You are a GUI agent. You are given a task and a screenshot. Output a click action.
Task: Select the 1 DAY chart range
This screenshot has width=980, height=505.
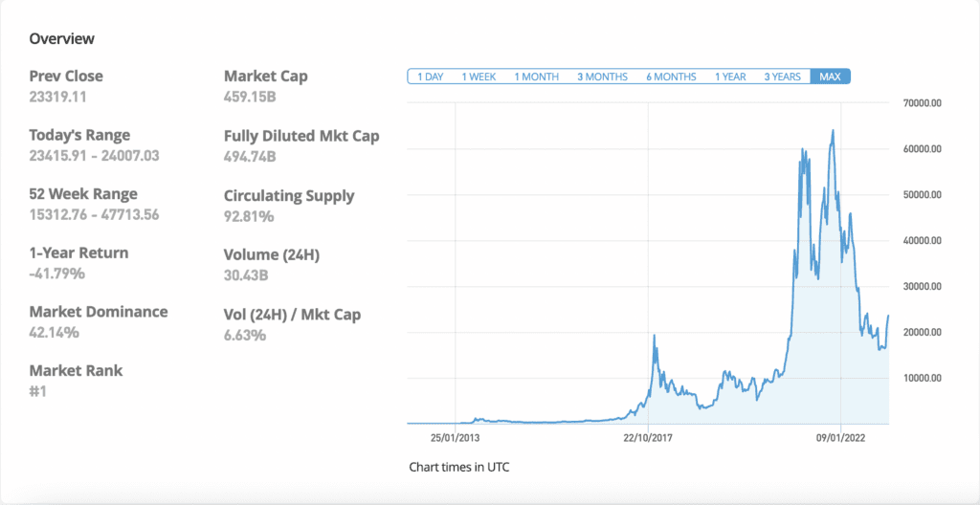(430, 77)
